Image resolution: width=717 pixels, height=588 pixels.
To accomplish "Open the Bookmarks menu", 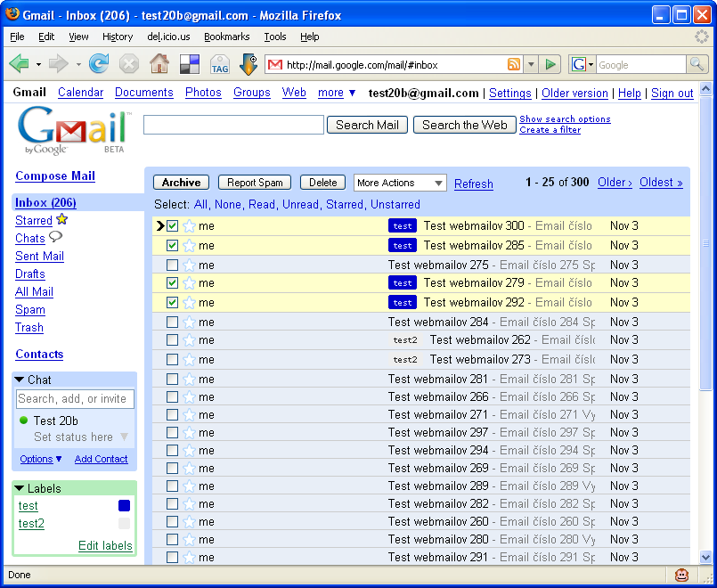I will coord(227,37).
